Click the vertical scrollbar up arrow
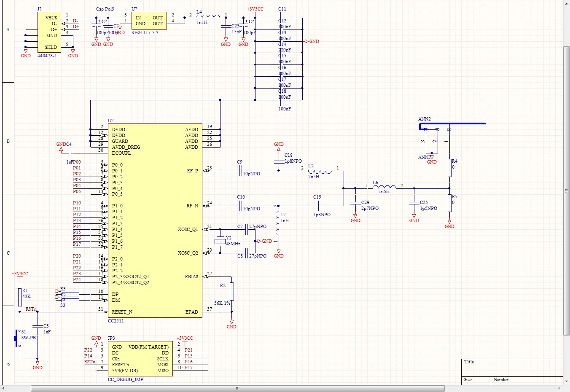Screen dimensions: 570x392 click(x=566, y=3)
